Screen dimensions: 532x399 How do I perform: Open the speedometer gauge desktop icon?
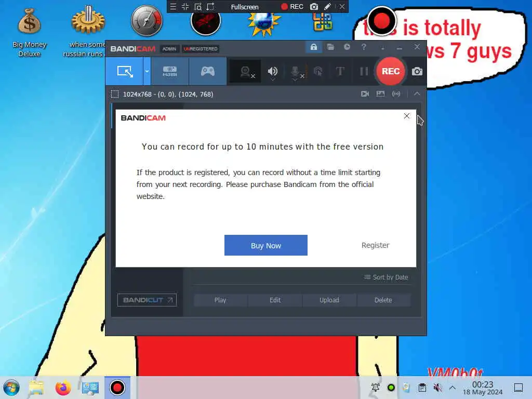coord(147,21)
